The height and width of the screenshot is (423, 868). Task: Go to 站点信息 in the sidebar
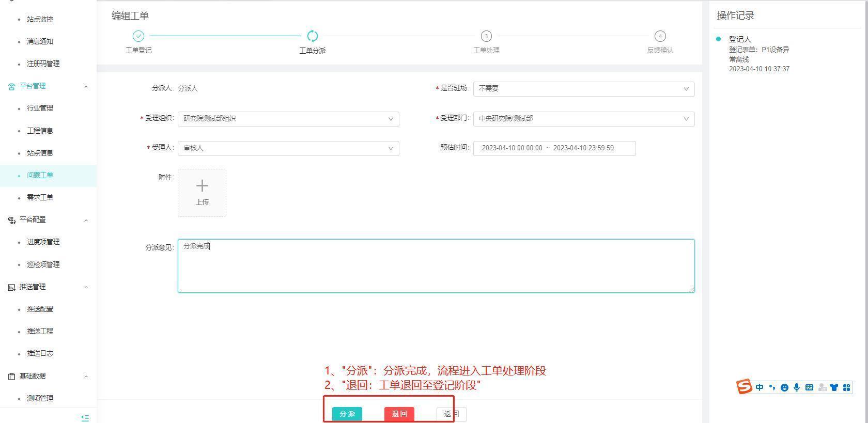pyautogui.click(x=40, y=153)
